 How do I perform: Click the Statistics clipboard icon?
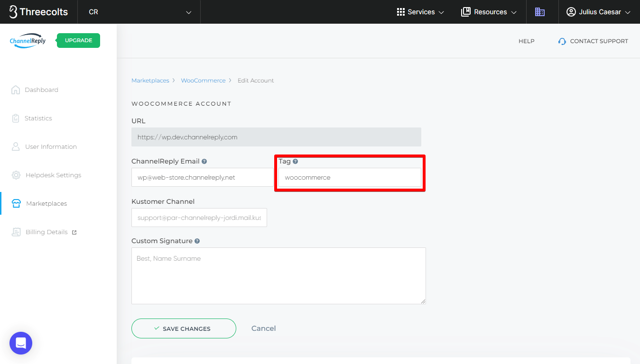(x=16, y=118)
